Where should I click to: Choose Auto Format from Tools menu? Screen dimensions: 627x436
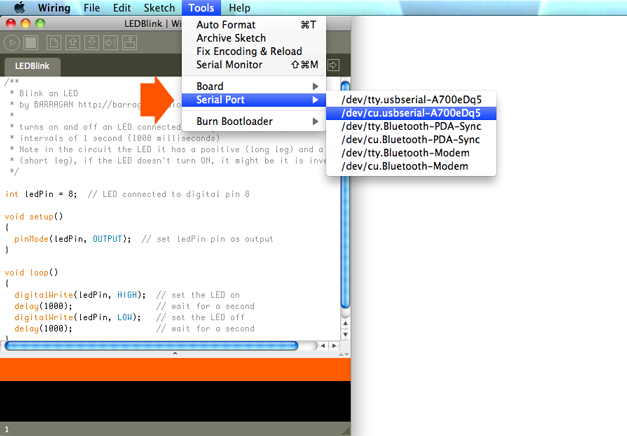(x=254, y=25)
